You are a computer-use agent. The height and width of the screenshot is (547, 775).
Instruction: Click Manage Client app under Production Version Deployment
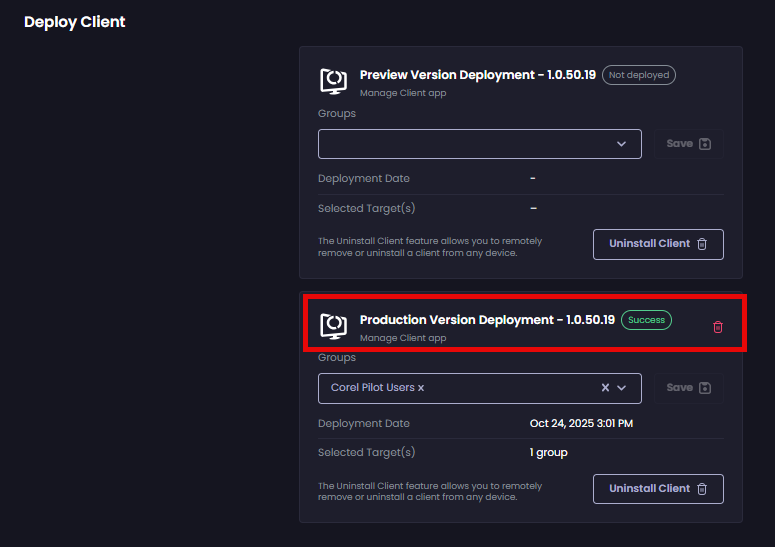click(403, 338)
